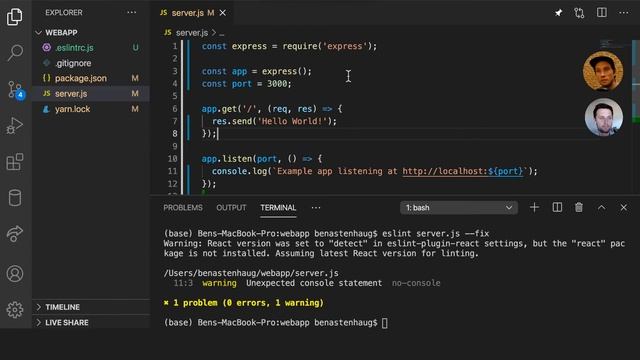Click line number 11 in the gutter
The image size is (640, 360).
(173, 171)
